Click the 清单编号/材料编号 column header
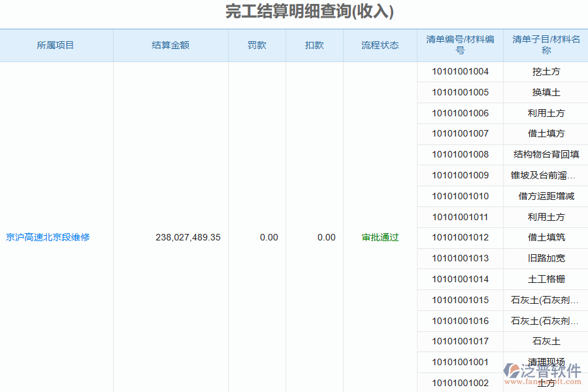Viewport: 588px width, 392px height. [459, 45]
